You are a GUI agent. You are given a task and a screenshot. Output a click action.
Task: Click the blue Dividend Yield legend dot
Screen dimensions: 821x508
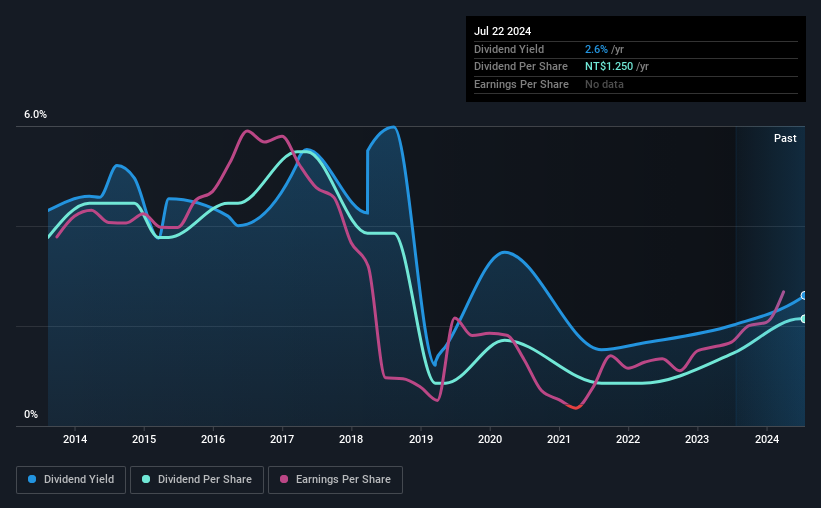pos(32,479)
